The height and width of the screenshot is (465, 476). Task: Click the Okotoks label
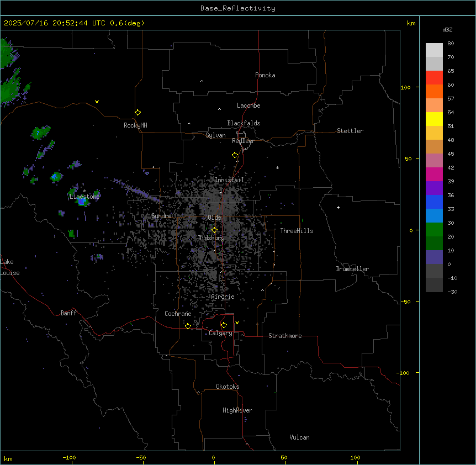tap(228, 387)
